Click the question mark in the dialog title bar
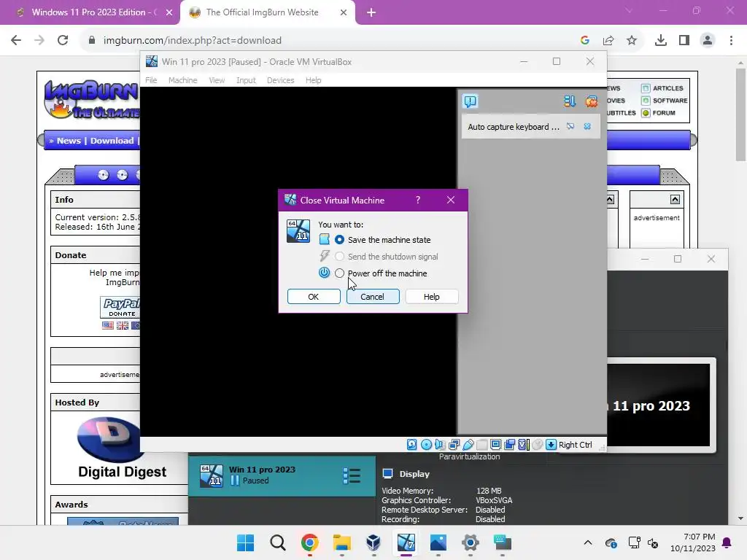This screenshot has width=747, height=560. (x=418, y=200)
